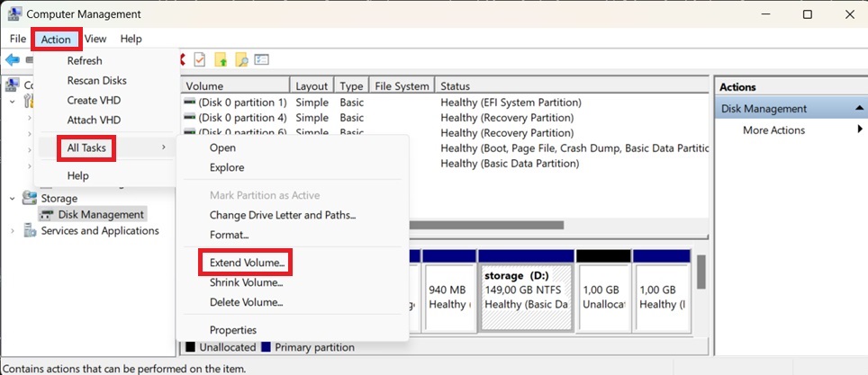Screen dimensions: 868x375
Task: Collapse the Disk Management actions section
Action: tap(859, 109)
